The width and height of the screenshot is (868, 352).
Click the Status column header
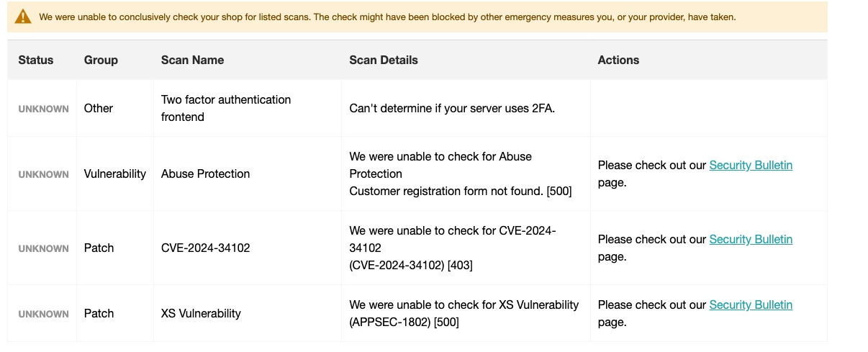point(36,60)
